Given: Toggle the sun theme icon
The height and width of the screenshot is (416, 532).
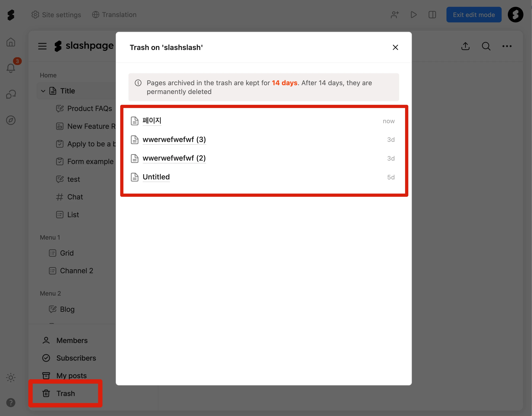Looking at the screenshot, I should 11,377.
